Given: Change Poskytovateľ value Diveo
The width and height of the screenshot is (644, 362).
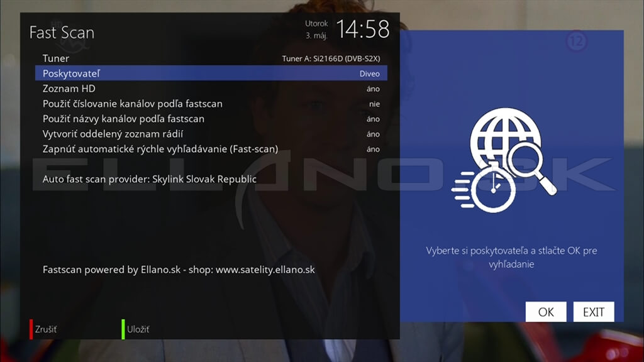Looking at the screenshot, I should tap(369, 74).
